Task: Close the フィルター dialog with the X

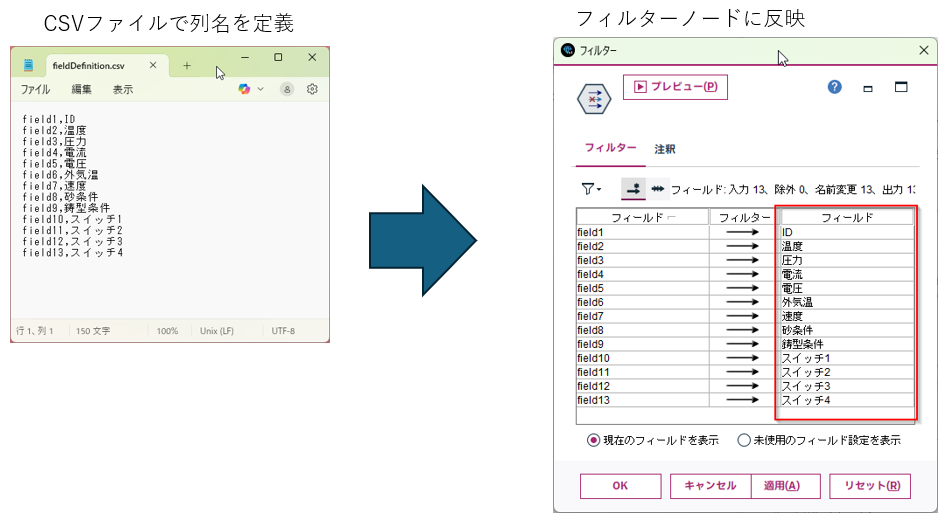Action: (923, 50)
